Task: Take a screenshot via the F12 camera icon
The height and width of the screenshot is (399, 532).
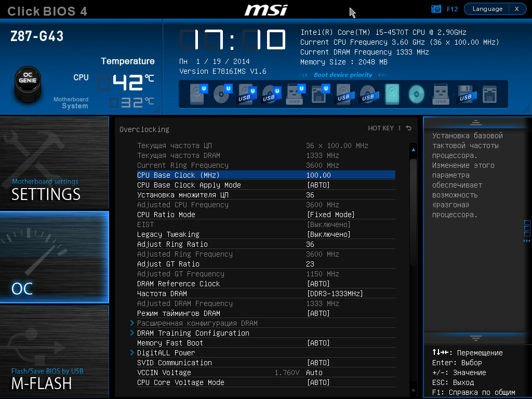Action: tap(436, 9)
